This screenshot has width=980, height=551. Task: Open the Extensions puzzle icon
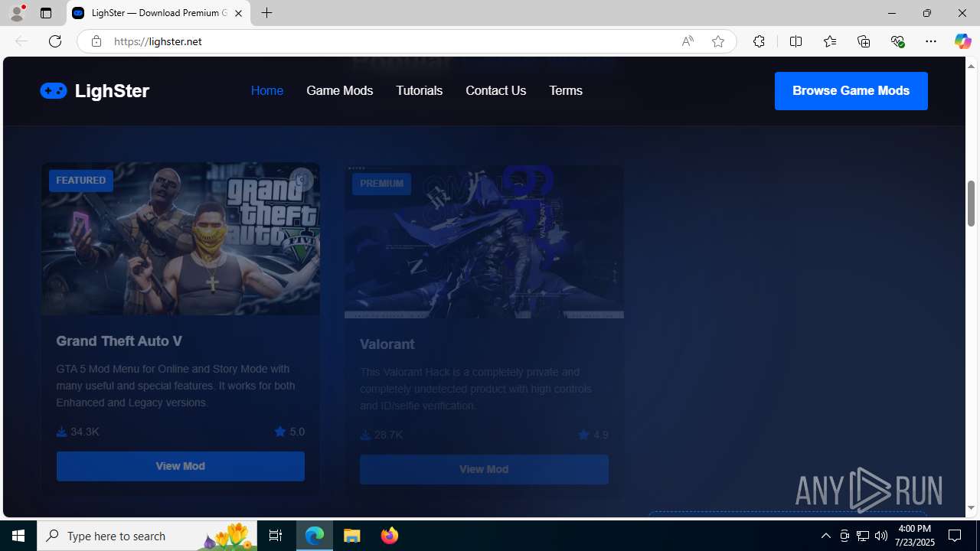click(x=759, y=41)
